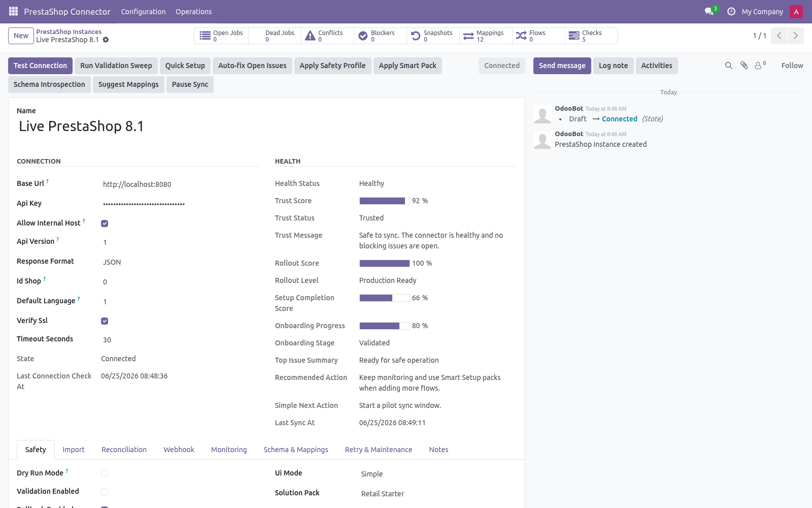Enable Dry Run Mode checkbox
This screenshot has width=812, height=508.
pyautogui.click(x=105, y=473)
